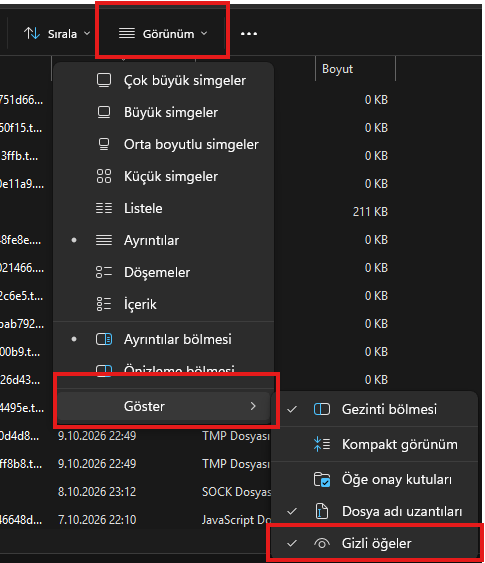Click the Çok büyük simgeler icon
485x563 pixels.
[104, 80]
